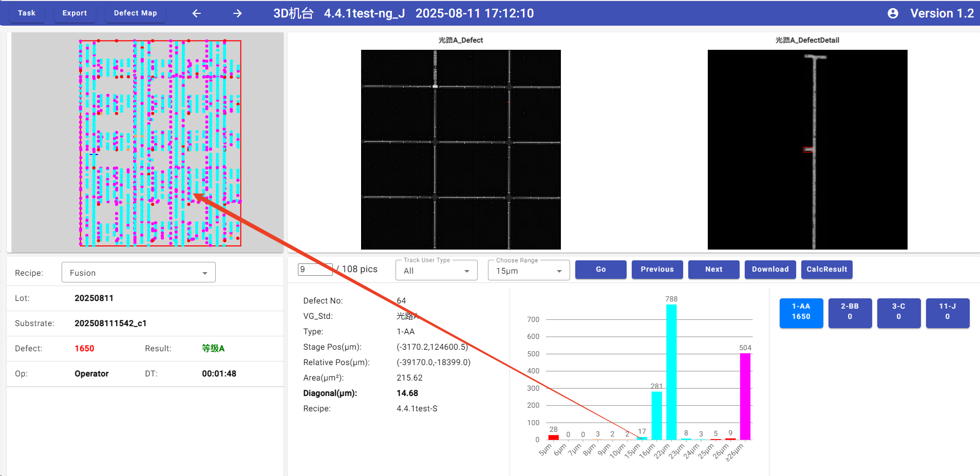
Task: Advance to the Next picture
Action: pos(713,270)
